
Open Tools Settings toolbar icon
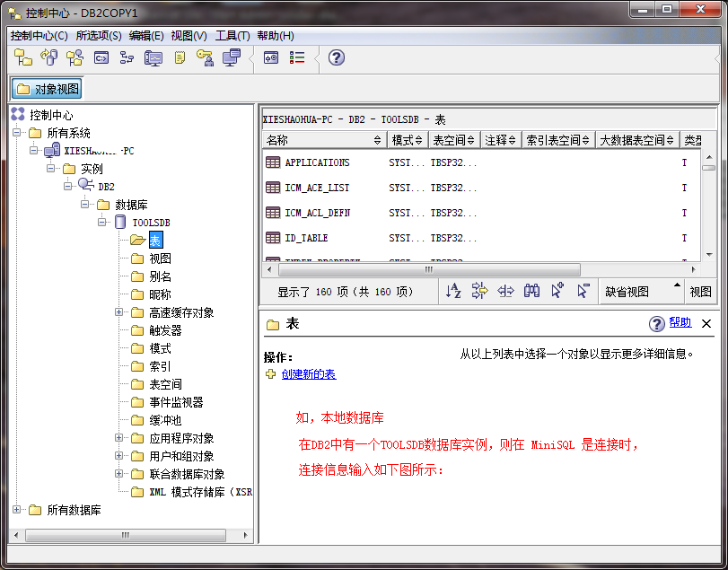pos(271,57)
